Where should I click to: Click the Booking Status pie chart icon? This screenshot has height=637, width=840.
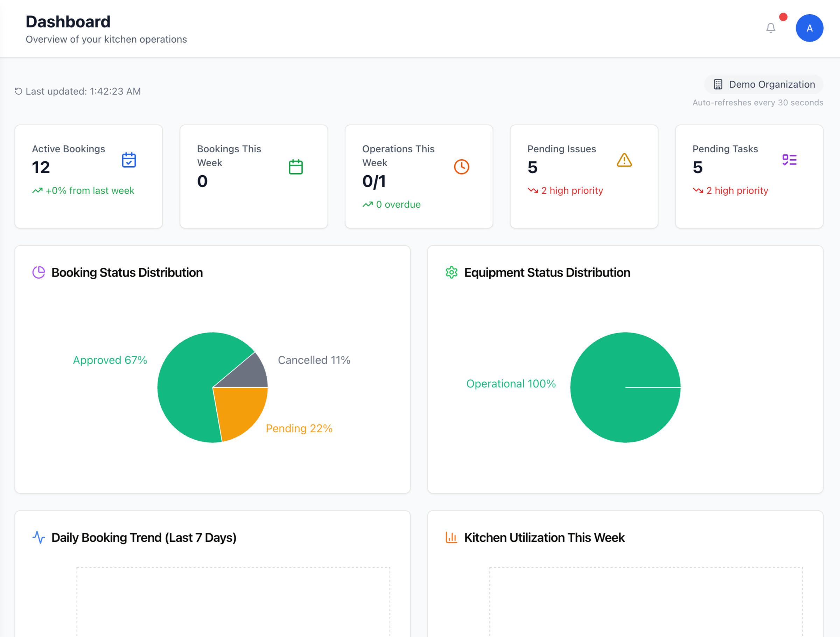pyautogui.click(x=39, y=272)
